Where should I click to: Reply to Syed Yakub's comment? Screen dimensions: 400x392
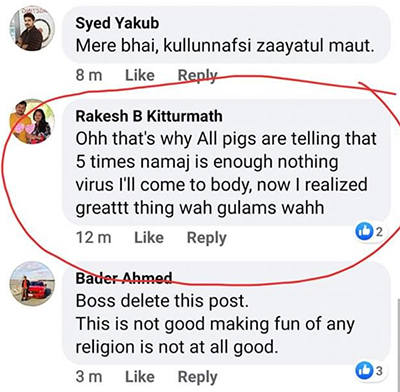tap(197, 76)
